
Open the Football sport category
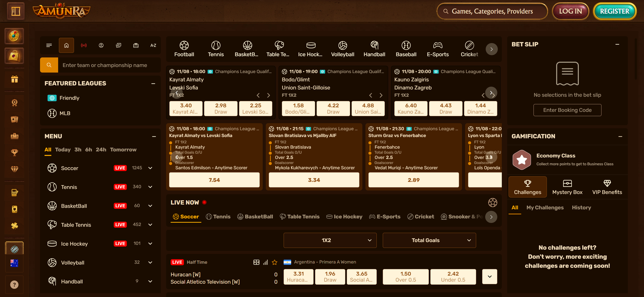click(184, 49)
